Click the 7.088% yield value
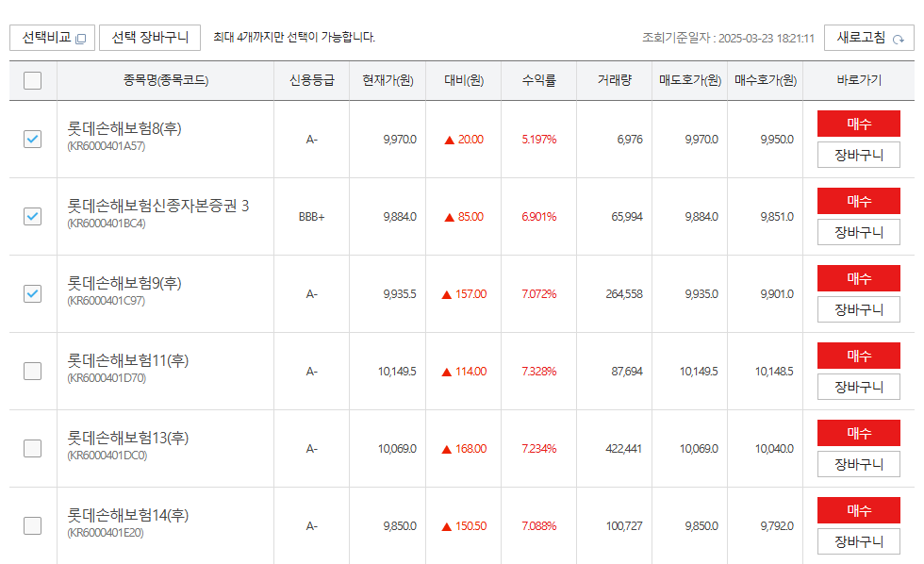Image resolution: width=924 pixels, height=564 pixels. [x=539, y=526]
